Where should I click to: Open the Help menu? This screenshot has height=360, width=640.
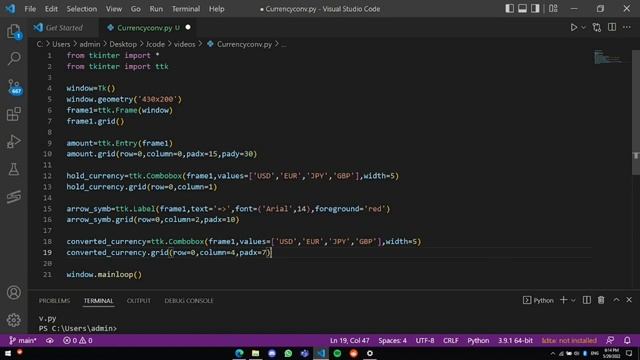pyautogui.click(x=216, y=9)
